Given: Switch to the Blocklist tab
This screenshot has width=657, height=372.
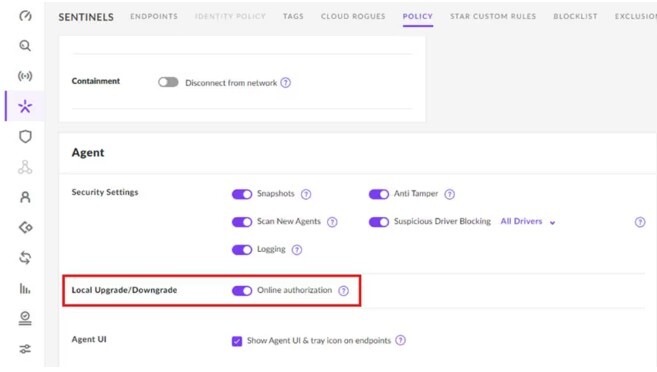Looking at the screenshot, I should (x=575, y=16).
